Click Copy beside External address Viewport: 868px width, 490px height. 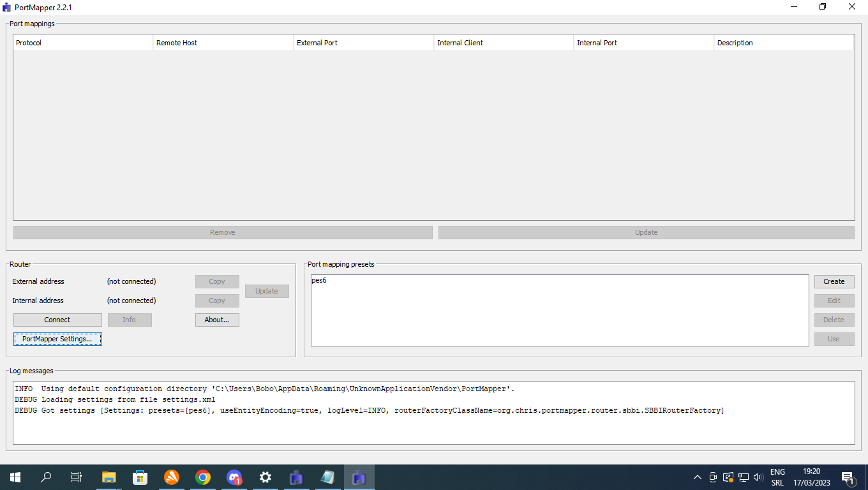(x=217, y=281)
